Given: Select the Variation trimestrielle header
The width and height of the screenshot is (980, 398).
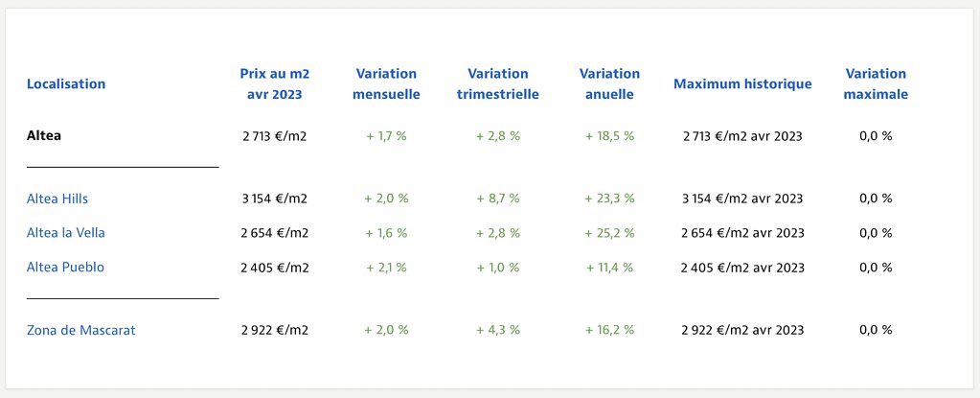Looking at the screenshot, I should pos(498,84).
